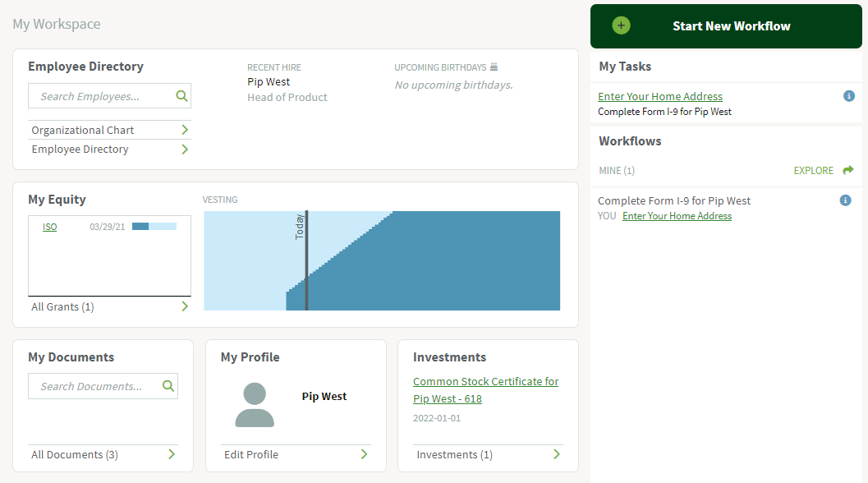Click the Search Documents magnifier icon
The width and height of the screenshot is (868, 483).
[x=168, y=386]
